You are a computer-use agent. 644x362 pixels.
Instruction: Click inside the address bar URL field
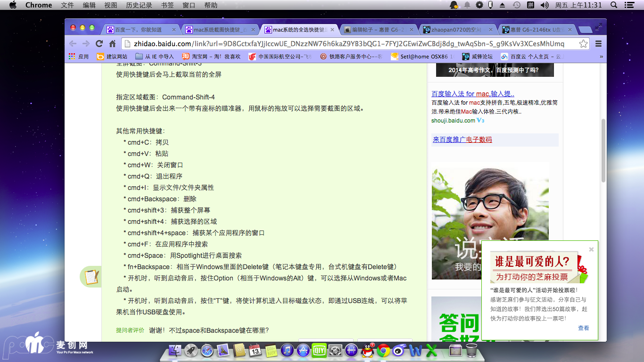(330, 43)
